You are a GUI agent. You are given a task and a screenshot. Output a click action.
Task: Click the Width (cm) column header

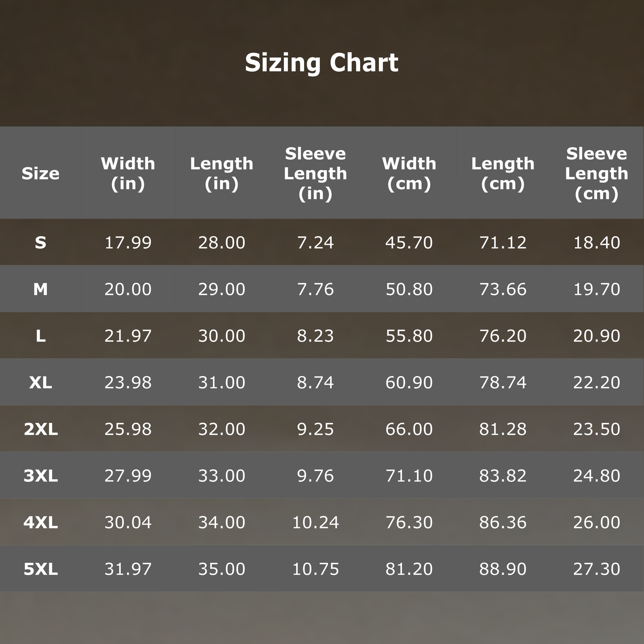pos(409,173)
